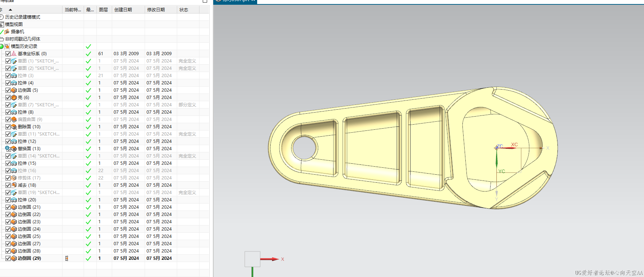Click the delete face icon of 删除面 (10)
This screenshot has width=644, height=277.
point(14,127)
